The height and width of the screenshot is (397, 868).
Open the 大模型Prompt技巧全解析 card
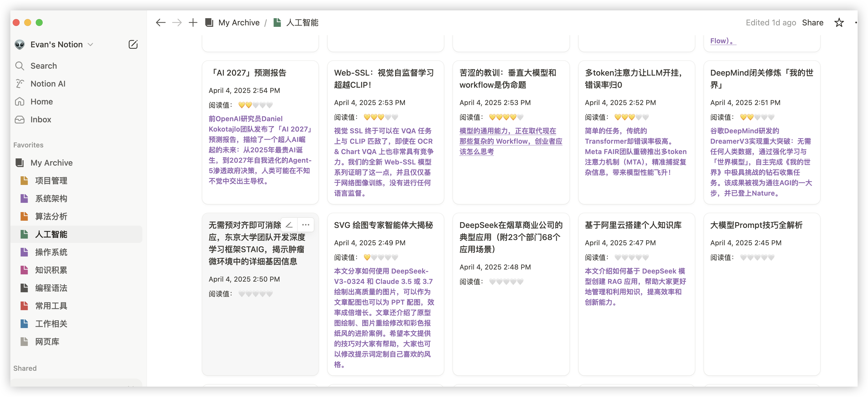click(756, 225)
